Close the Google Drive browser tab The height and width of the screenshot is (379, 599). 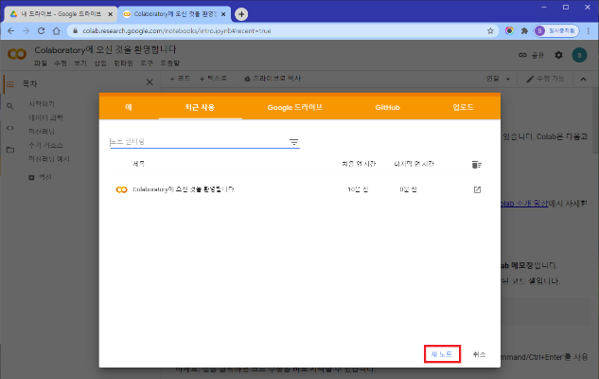(x=110, y=14)
